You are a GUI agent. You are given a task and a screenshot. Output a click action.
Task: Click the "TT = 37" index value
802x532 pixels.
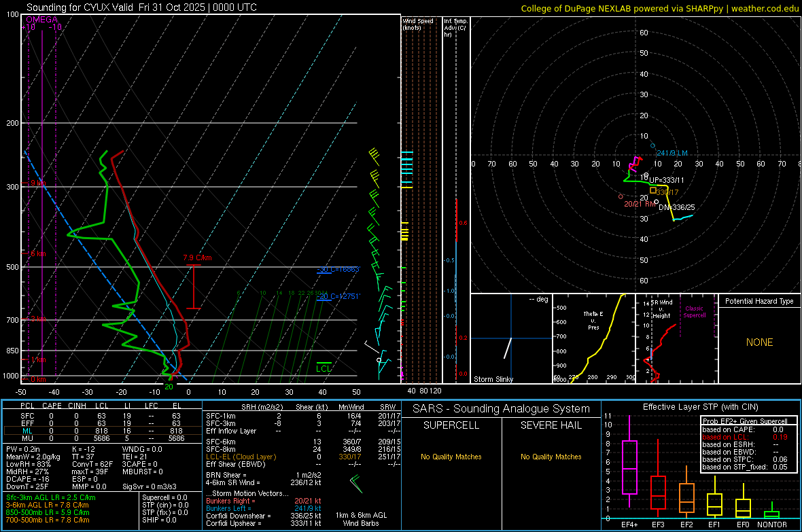(x=84, y=457)
